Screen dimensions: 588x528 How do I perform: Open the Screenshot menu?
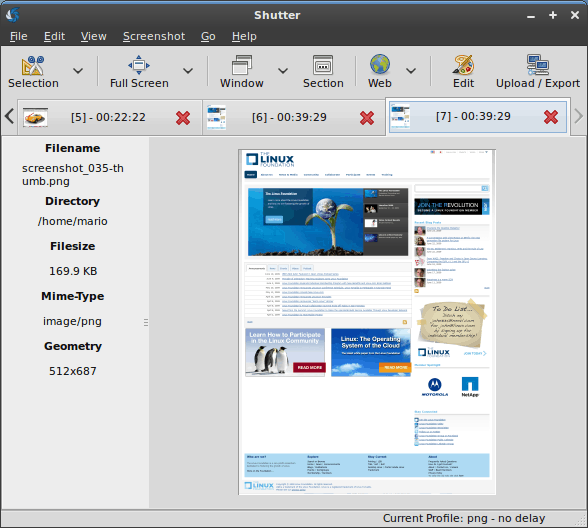pos(154,36)
